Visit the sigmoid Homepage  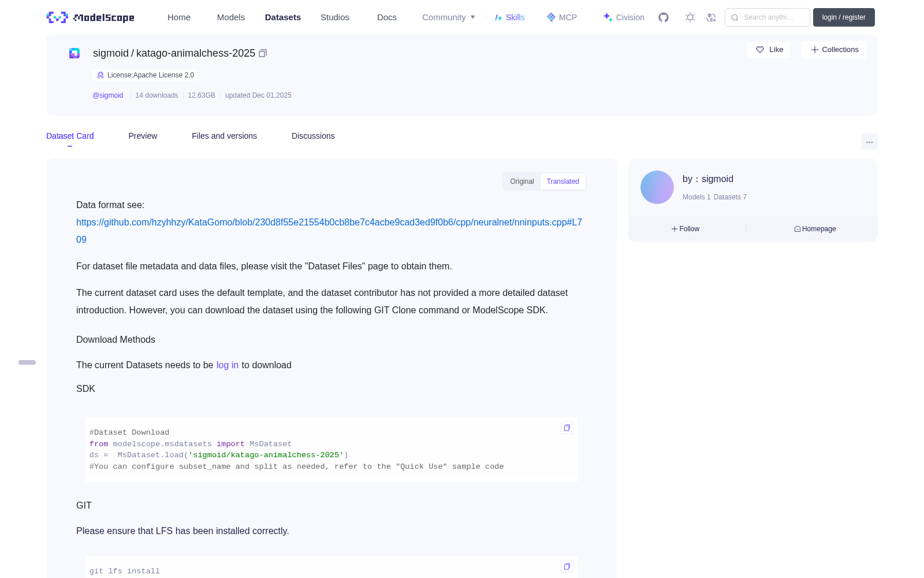coord(815,229)
